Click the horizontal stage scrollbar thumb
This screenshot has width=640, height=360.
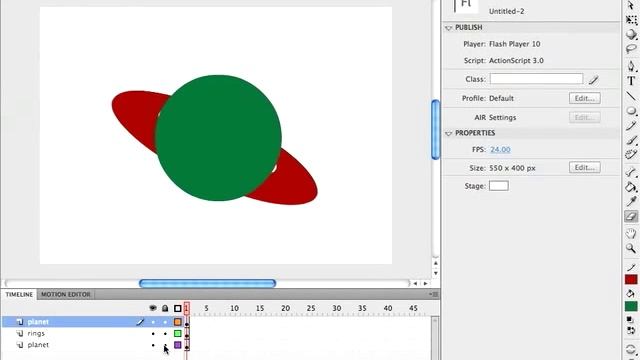pos(207,283)
